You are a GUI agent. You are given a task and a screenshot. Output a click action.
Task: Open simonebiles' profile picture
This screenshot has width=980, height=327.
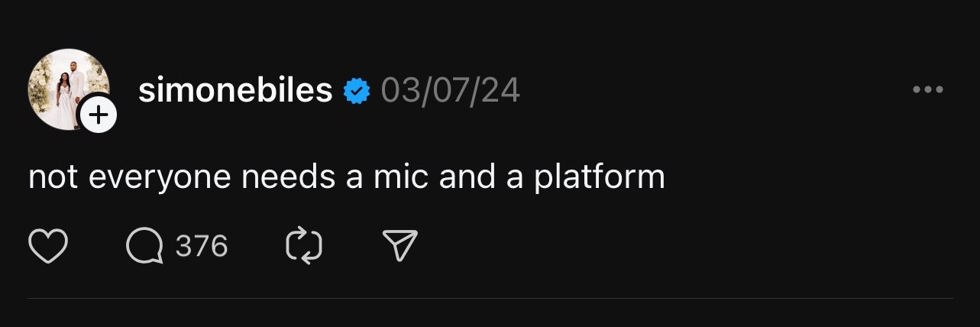(x=69, y=89)
